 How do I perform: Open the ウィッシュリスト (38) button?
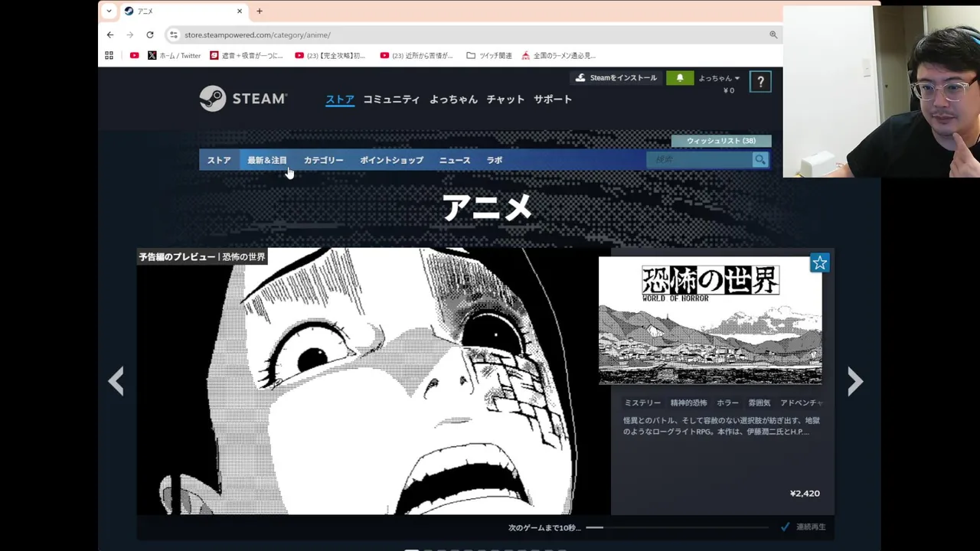point(721,141)
